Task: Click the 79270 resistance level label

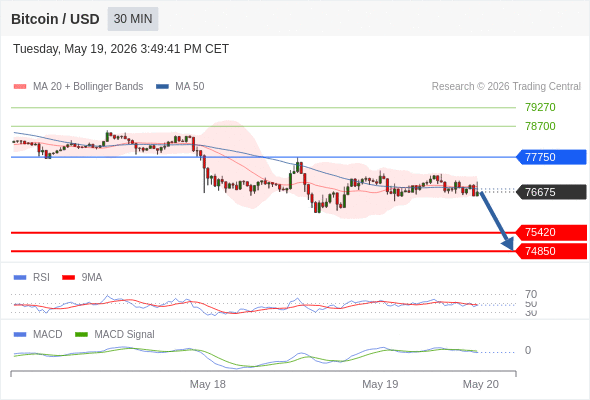Action: coord(540,107)
